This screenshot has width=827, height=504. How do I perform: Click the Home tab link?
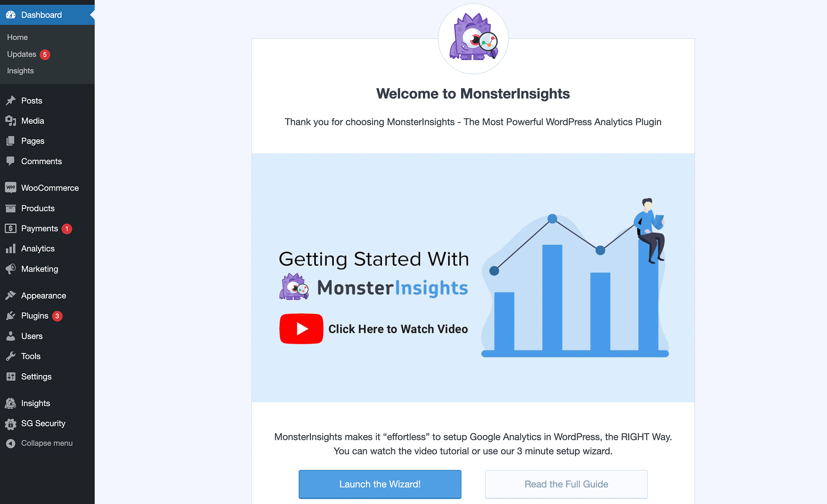(x=17, y=37)
